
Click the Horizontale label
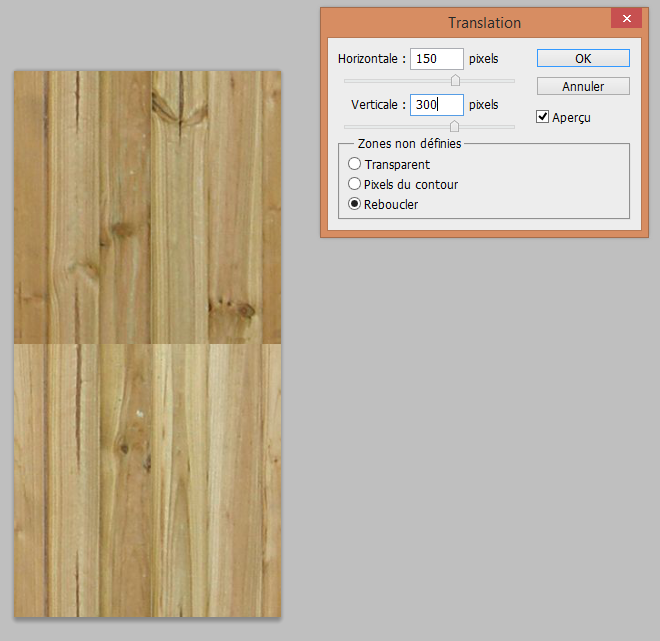pyautogui.click(x=372, y=59)
